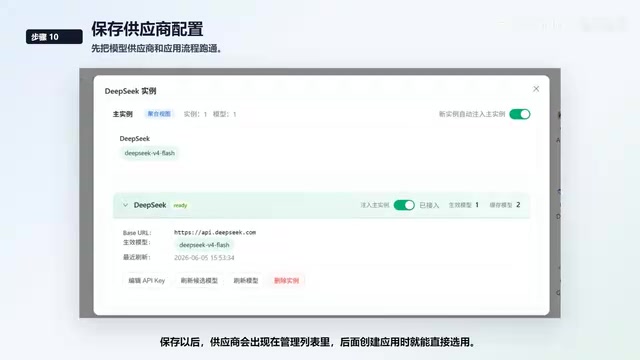Select deepseek-v4-flash tag under 主实例

(x=149, y=153)
